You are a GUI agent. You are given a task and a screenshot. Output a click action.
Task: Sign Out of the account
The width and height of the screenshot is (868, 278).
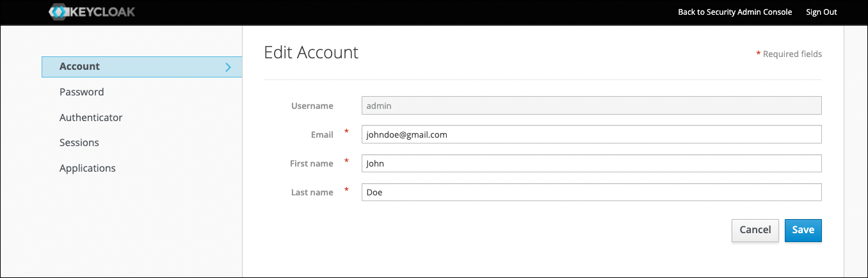[x=821, y=12]
